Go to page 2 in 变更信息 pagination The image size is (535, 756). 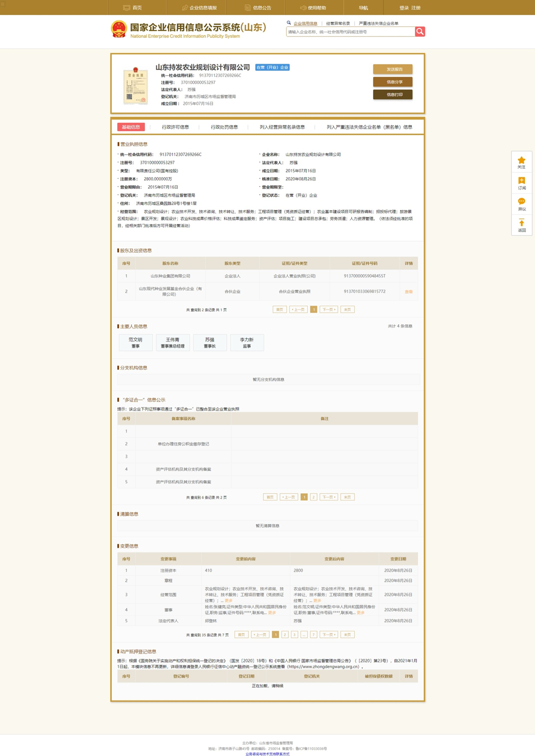285,634
